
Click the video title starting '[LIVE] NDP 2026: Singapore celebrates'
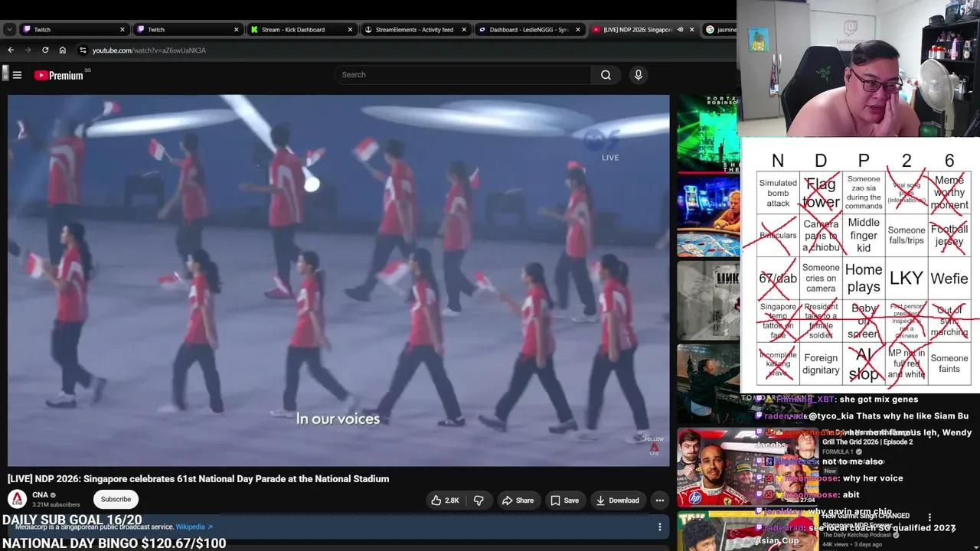(198, 479)
